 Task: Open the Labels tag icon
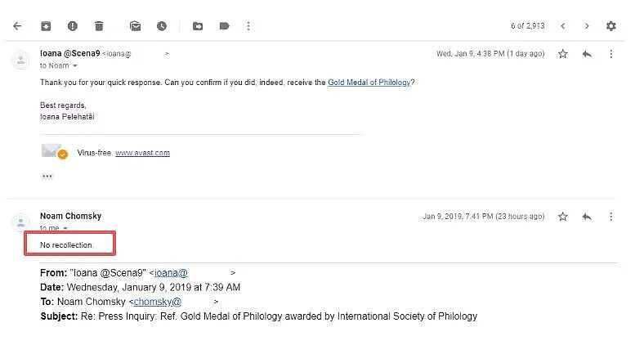tap(224, 26)
